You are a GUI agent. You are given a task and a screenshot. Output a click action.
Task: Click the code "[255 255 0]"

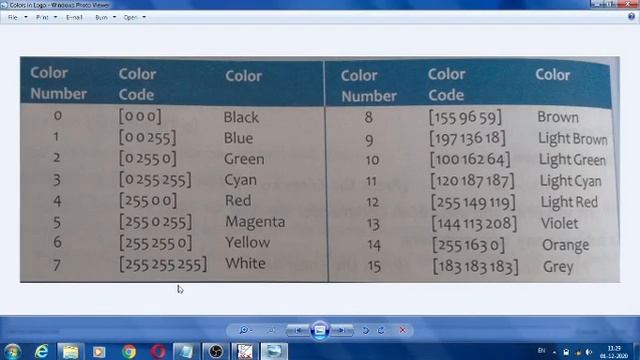pos(156,243)
